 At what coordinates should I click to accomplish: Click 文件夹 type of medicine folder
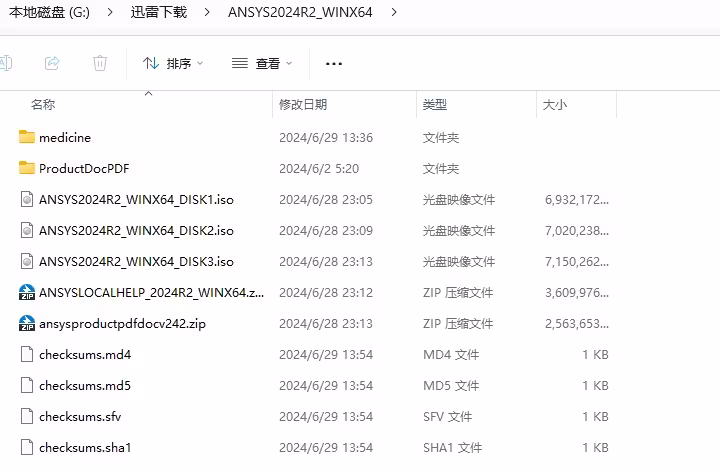(x=441, y=138)
